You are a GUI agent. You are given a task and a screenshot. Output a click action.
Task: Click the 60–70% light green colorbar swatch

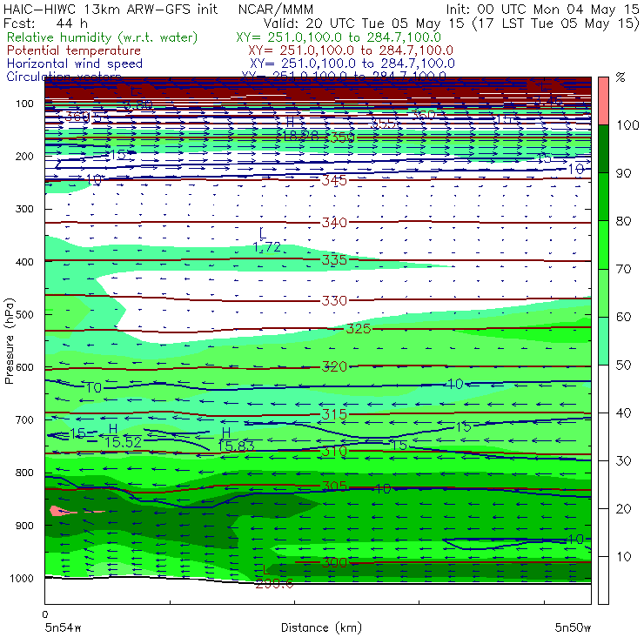coord(603,292)
